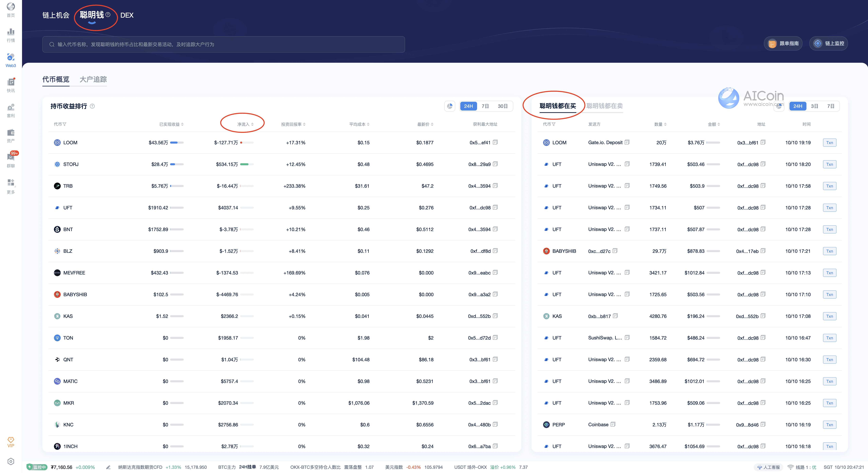
Task: Click LOOM net inflow bar $-127.71万
Action: (x=247, y=143)
